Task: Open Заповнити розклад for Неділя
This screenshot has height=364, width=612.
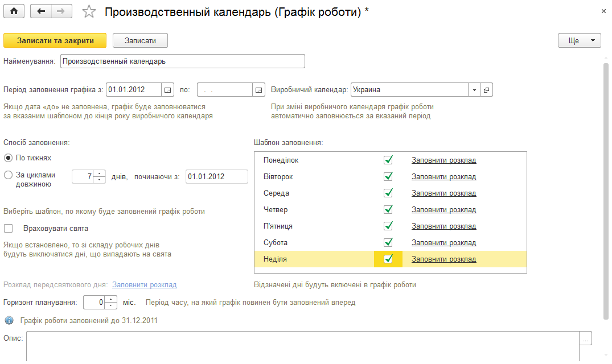Action: pyautogui.click(x=444, y=259)
